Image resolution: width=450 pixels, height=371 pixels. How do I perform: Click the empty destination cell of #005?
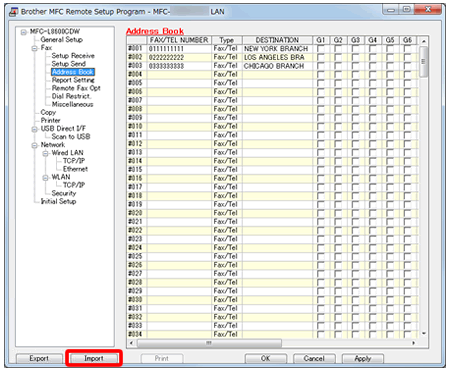(277, 83)
